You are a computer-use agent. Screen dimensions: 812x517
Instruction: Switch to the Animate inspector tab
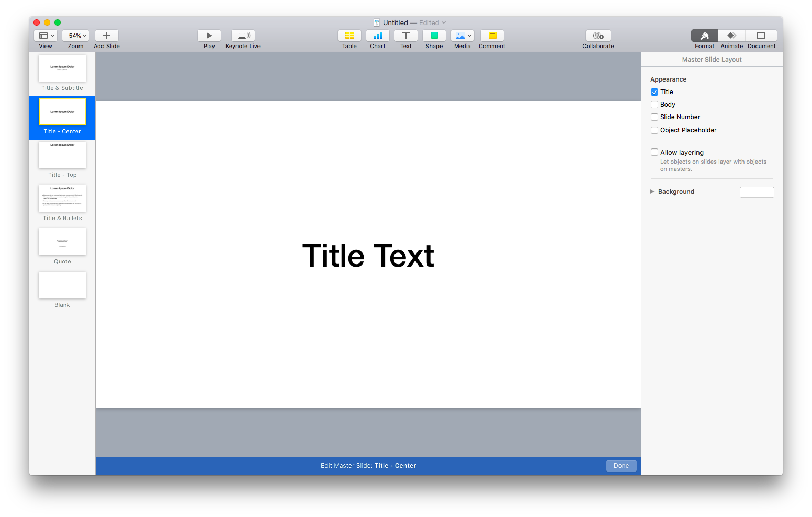pos(732,36)
